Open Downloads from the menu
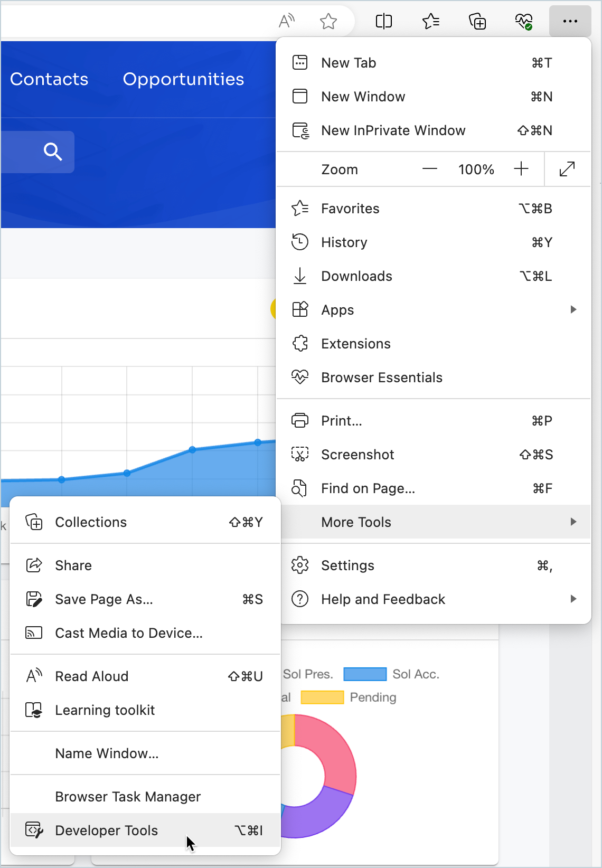602x868 pixels. tap(434, 276)
